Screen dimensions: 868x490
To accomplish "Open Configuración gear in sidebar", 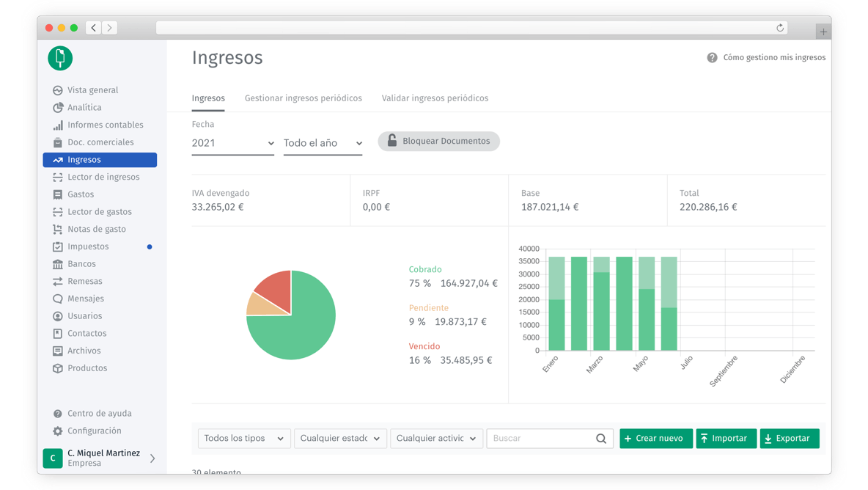I will click(58, 431).
